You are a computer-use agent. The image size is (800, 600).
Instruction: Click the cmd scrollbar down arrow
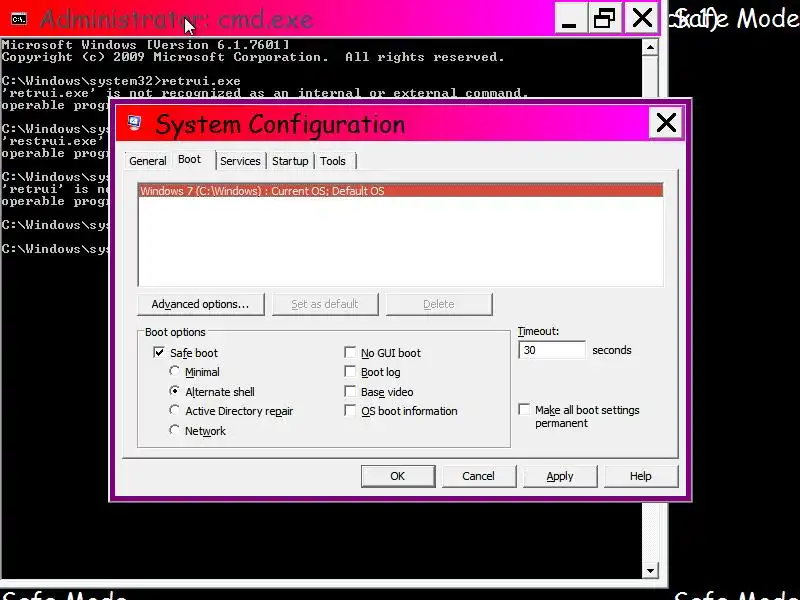(x=650, y=570)
